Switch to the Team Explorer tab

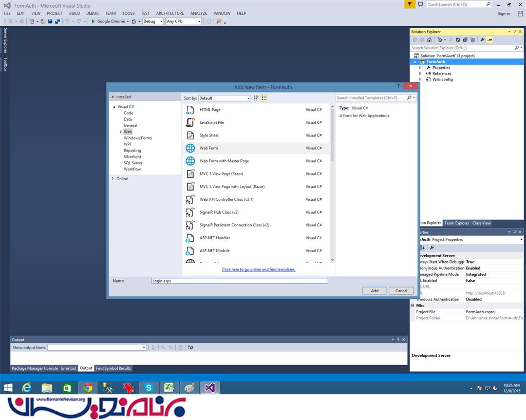click(x=457, y=223)
